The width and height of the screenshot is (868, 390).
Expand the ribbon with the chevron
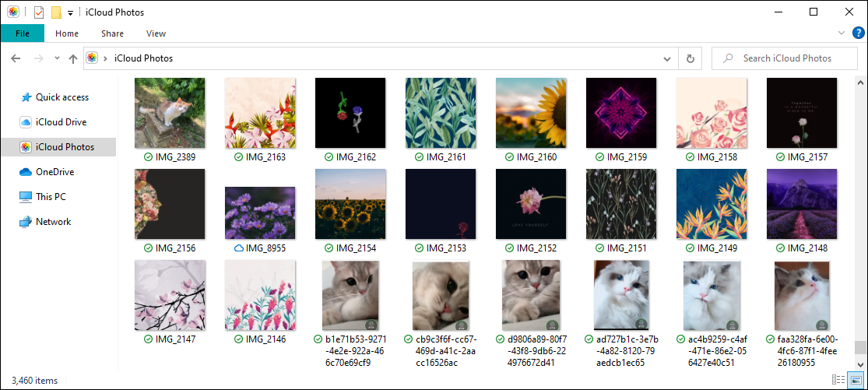pyautogui.click(x=842, y=33)
